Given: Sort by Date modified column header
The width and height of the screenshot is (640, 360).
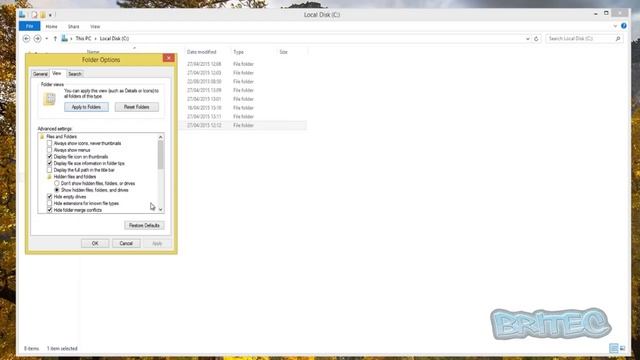Looking at the screenshot, I should [202, 52].
